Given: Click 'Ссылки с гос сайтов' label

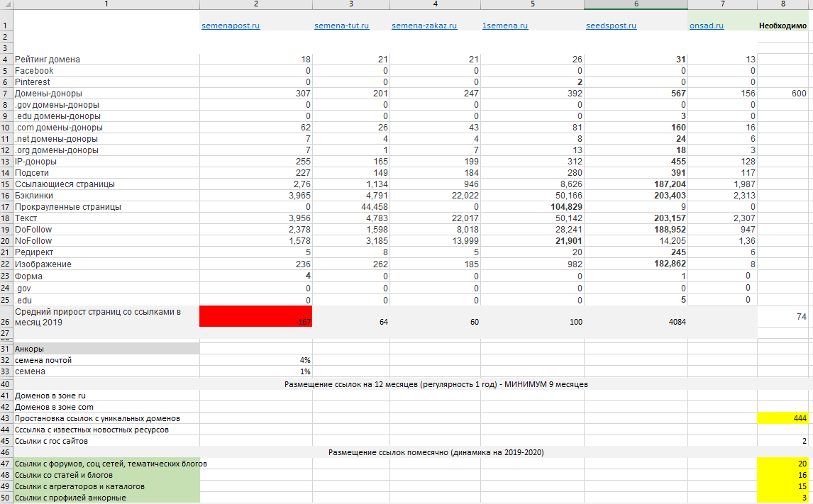Looking at the screenshot, I should pos(51,441).
